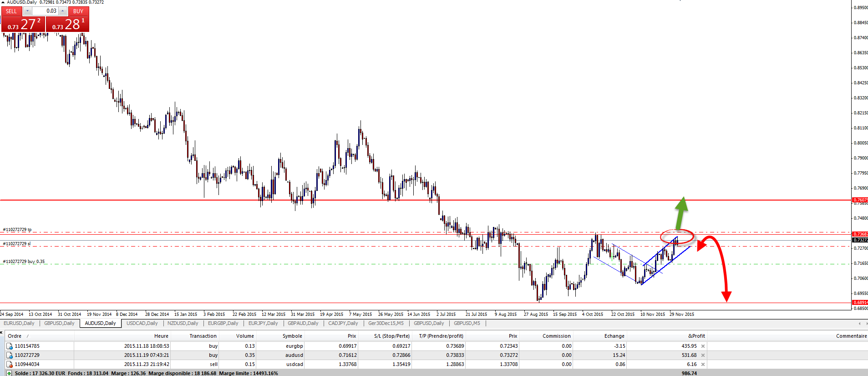
Task: Collapse the one-click trading panel arrow
Action: tap(3, 2)
